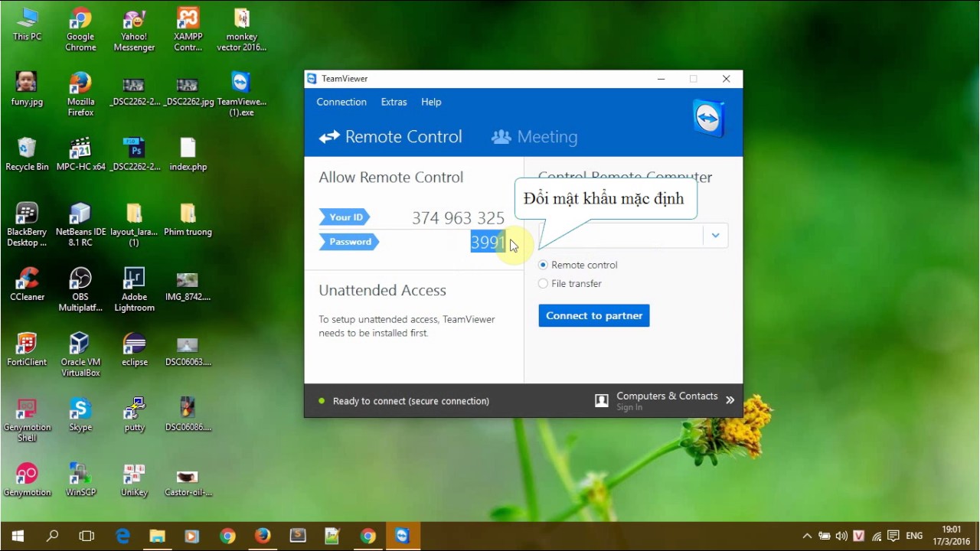
Task: Select the Phim truong folder
Action: point(188,220)
